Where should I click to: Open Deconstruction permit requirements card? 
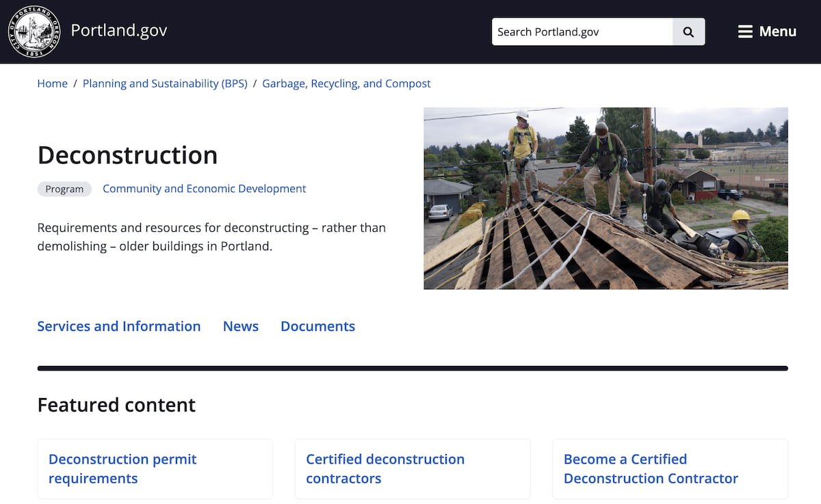(x=122, y=468)
